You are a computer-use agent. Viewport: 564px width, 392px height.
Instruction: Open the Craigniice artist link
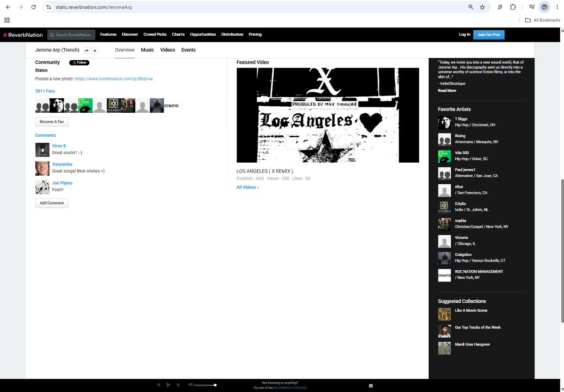tap(463, 255)
